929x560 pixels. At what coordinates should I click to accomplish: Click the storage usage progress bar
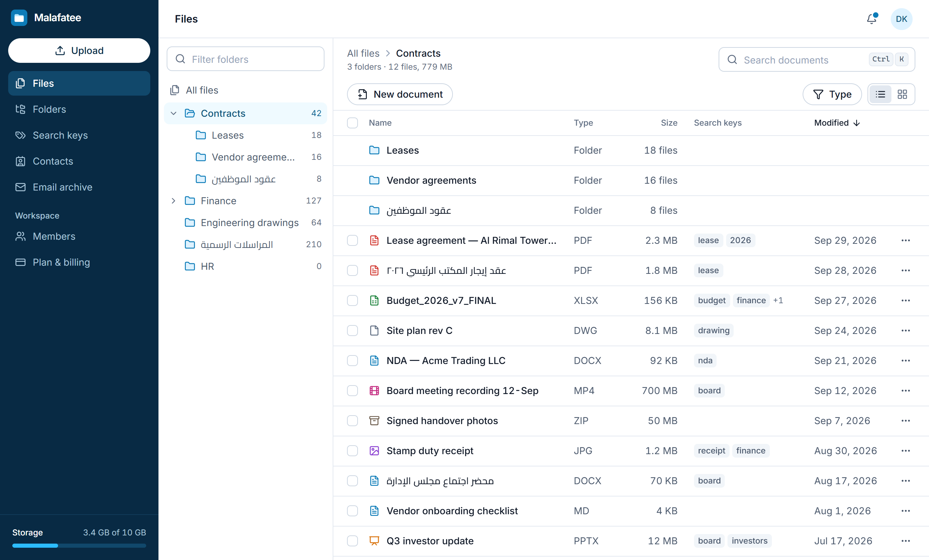79,545
